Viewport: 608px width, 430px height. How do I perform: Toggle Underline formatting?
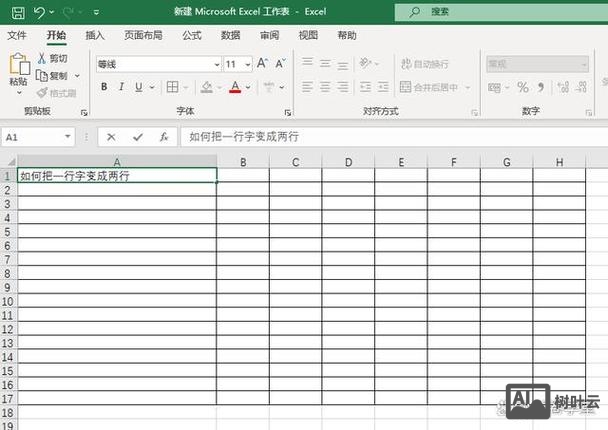point(138,87)
